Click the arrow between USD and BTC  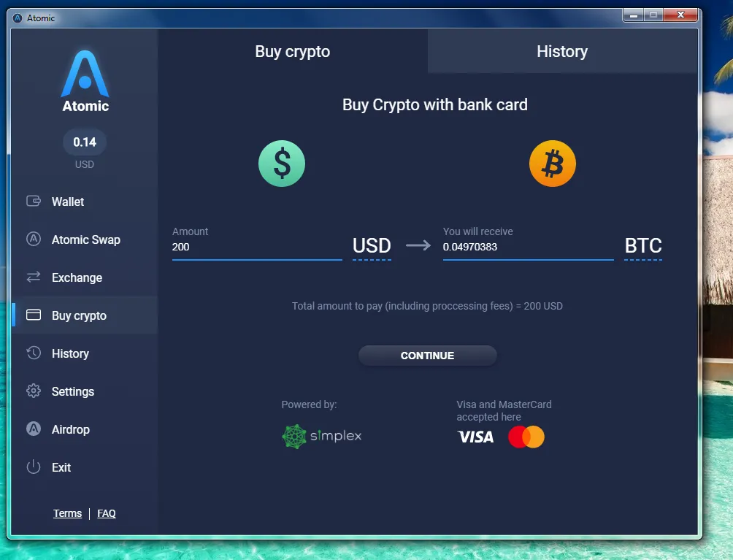[x=418, y=245]
